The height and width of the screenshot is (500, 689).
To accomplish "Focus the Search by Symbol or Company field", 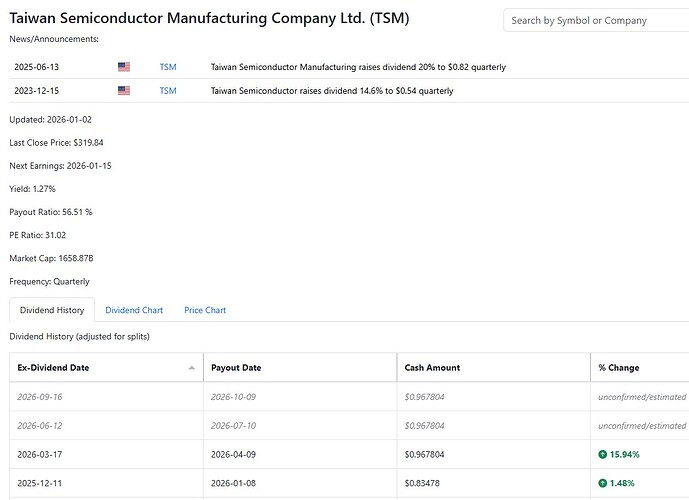I will [594, 20].
